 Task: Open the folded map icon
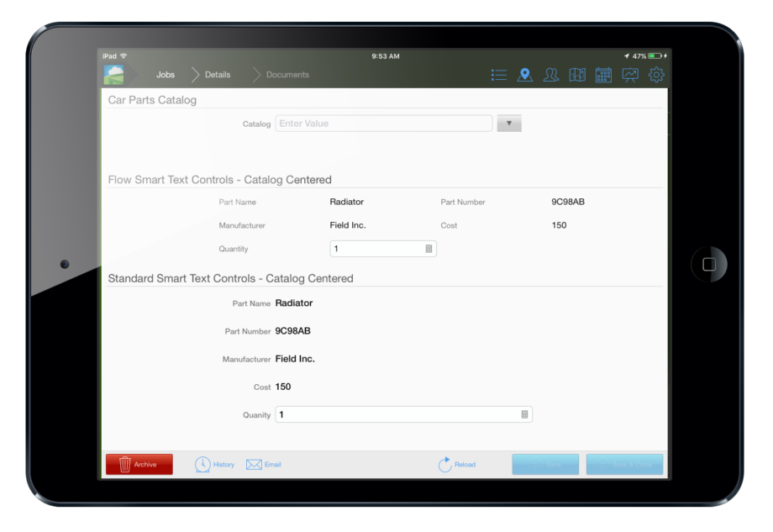pyautogui.click(x=577, y=75)
